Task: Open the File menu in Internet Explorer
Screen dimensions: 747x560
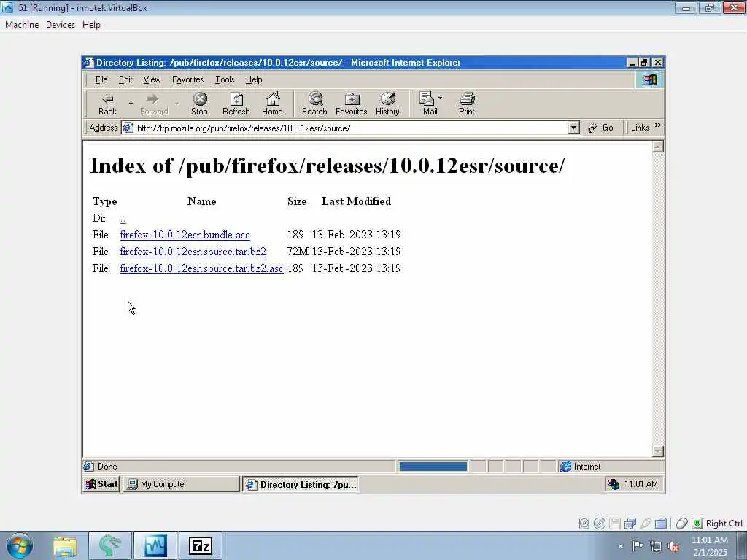Action: click(x=101, y=79)
